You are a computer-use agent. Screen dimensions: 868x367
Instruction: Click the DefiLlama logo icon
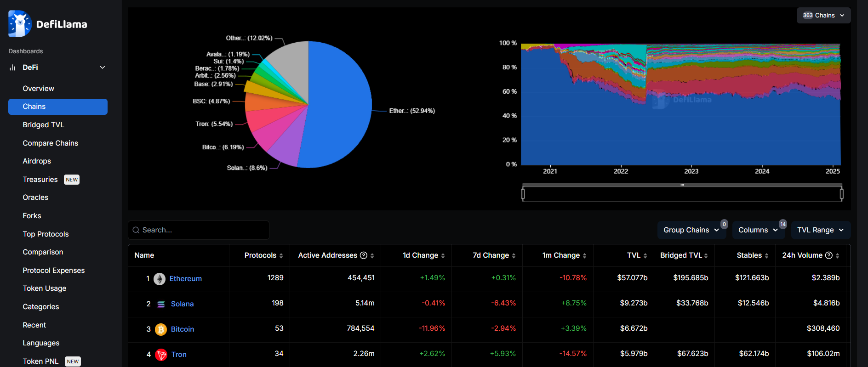pos(20,23)
